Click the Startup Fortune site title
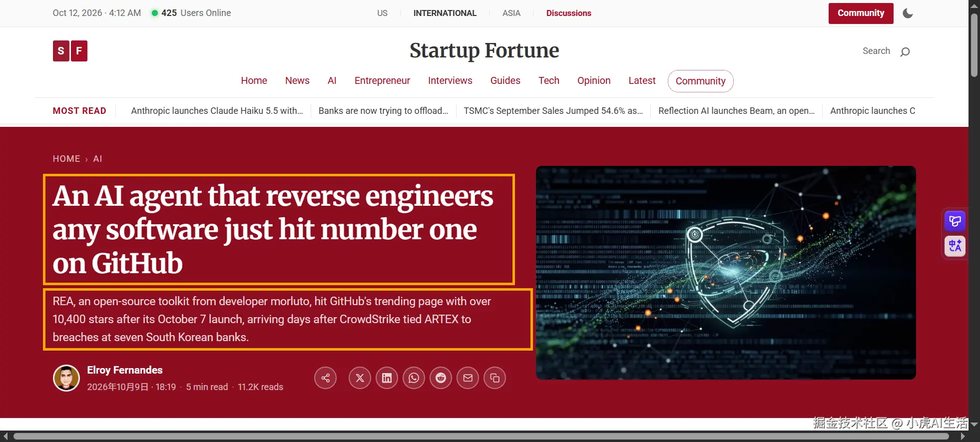The width and height of the screenshot is (980, 442). [484, 50]
